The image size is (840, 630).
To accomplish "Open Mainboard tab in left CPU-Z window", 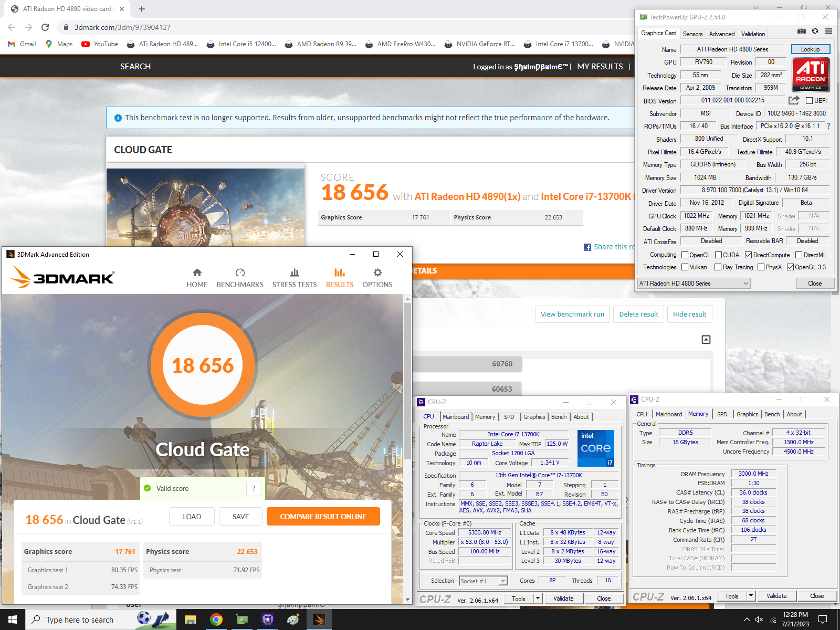I will 456,417.
